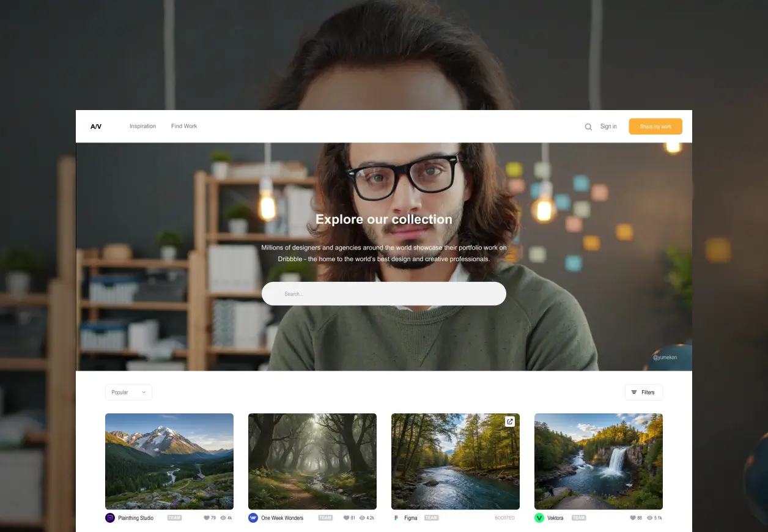The height and width of the screenshot is (532, 768).
Task: Click the One Week Wonders avatar icon
Action: 253,517
